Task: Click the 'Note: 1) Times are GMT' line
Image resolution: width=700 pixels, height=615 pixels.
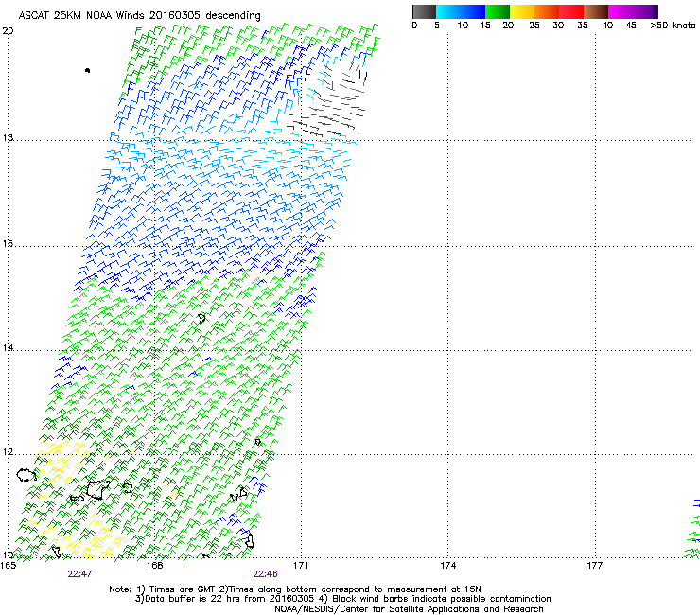Action: (x=295, y=589)
